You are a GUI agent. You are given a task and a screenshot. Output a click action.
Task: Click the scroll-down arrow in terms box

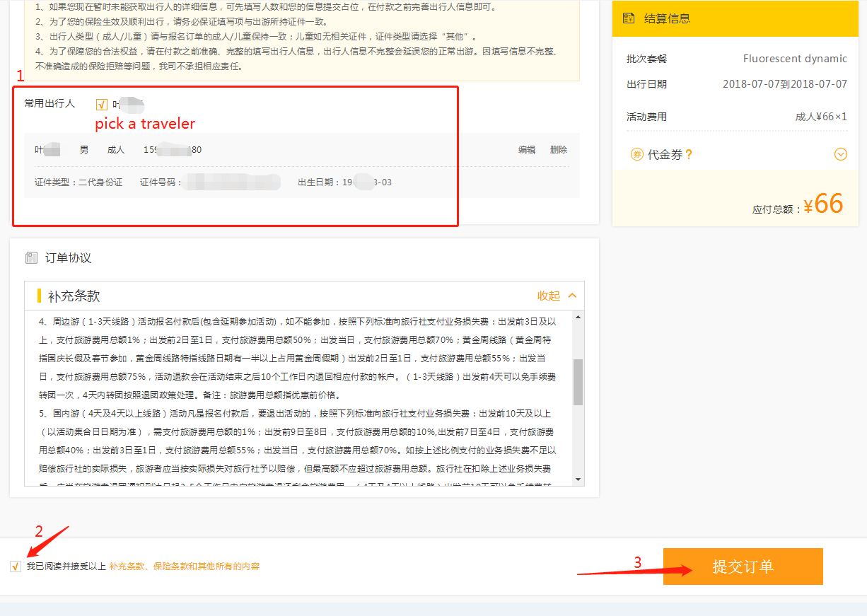point(578,479)
